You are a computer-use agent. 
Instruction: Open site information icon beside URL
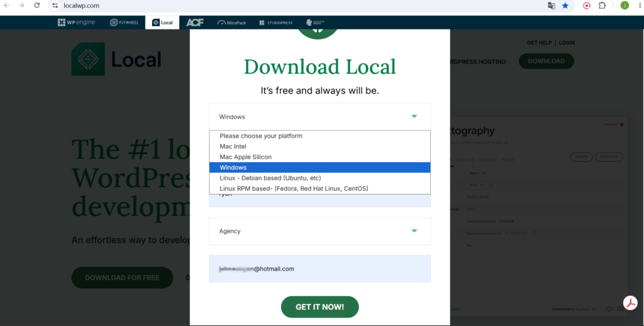point(55,5)
